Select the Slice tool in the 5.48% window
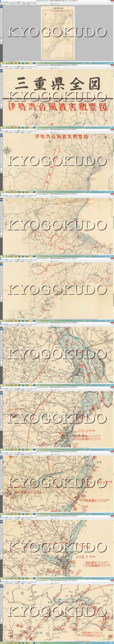Image resolution: width=114 pixels, height=644 pixels. (1, 15)
